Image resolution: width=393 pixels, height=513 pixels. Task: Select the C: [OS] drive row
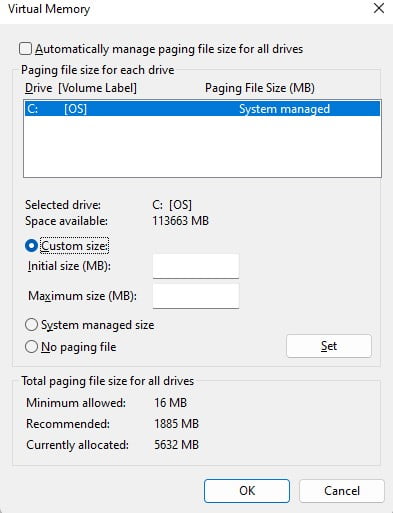pos(202,109)
